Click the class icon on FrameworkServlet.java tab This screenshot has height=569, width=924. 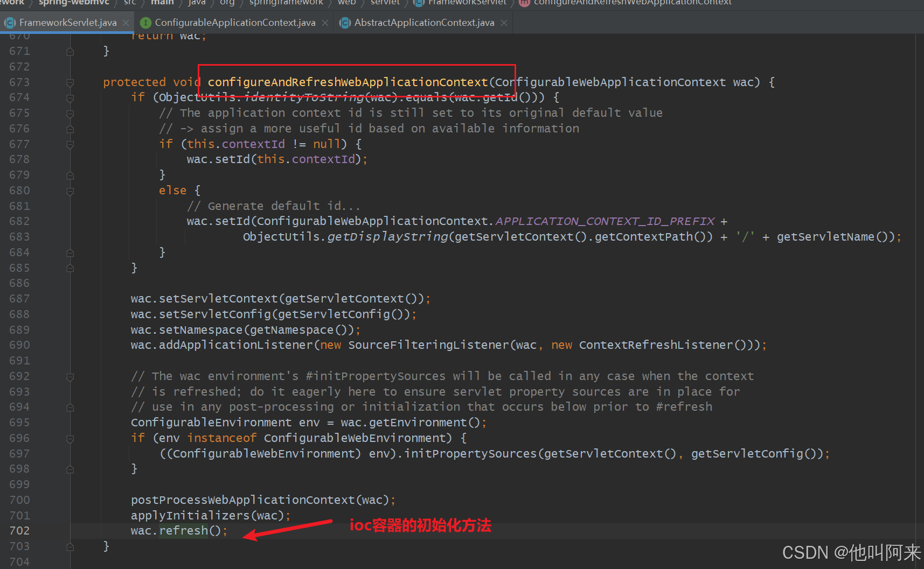pyautogui.click(x=10, y=23)
